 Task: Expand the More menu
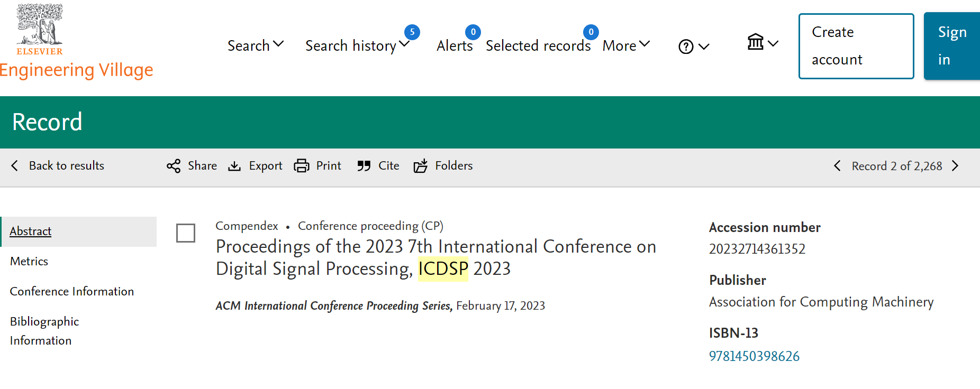pos(626,45)
